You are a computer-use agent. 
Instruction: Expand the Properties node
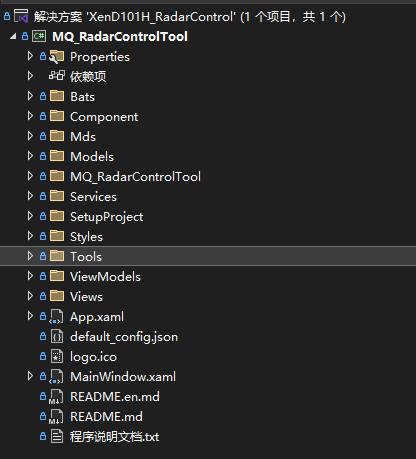(30, 56)
